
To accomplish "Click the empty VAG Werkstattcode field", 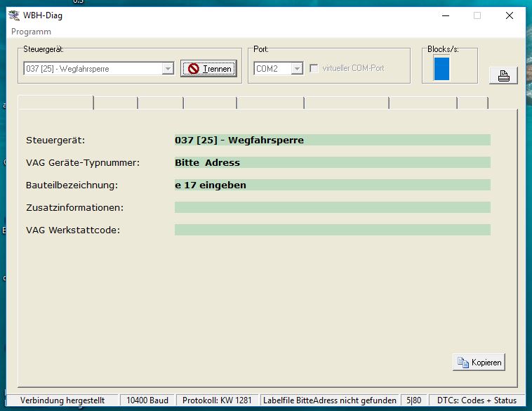I will point(332,230).
